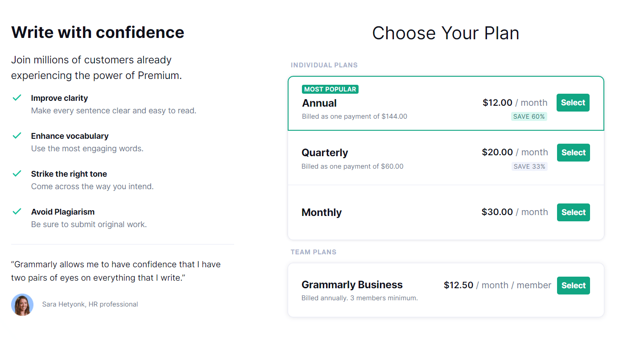The height and width of the screenshot is (340, 644).
Task: Click the Quarterly plan title
Action: click(325, 152)
